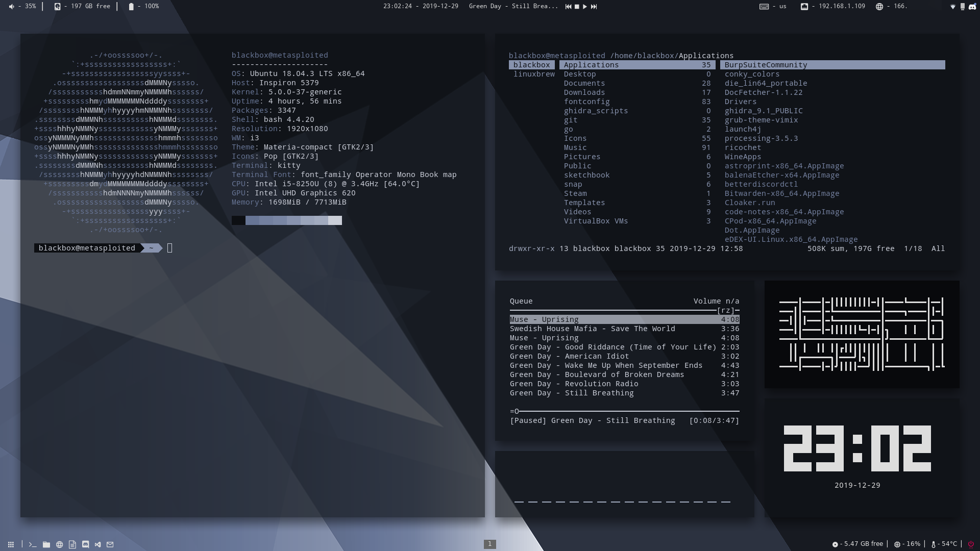Select ghidra_9.1_PUBLIC in ranger preview

[764, 111]
